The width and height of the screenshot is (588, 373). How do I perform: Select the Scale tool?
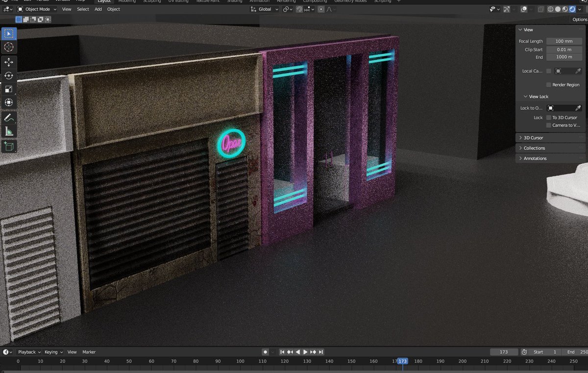pyautogui.click(x=9, y=89)
